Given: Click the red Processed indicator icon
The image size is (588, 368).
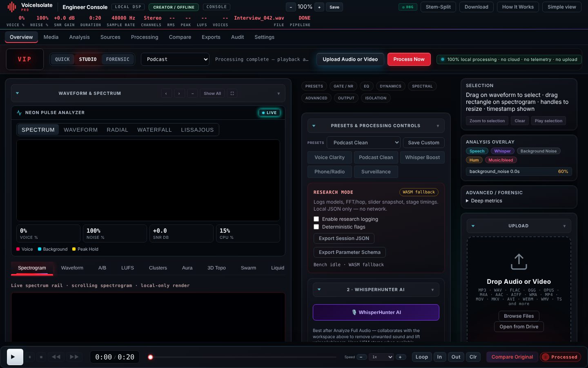Looking at the screenshot, I should (x=546, y=357).
